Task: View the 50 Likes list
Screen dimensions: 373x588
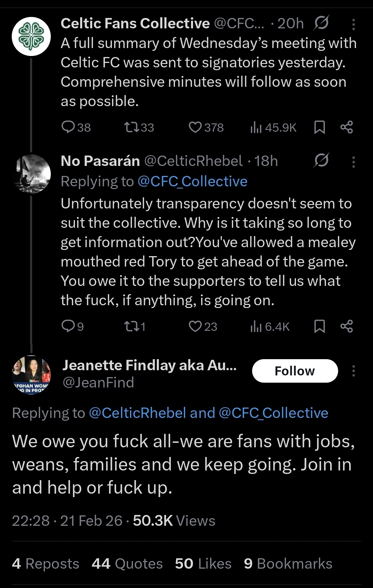Action: (203, 564)
